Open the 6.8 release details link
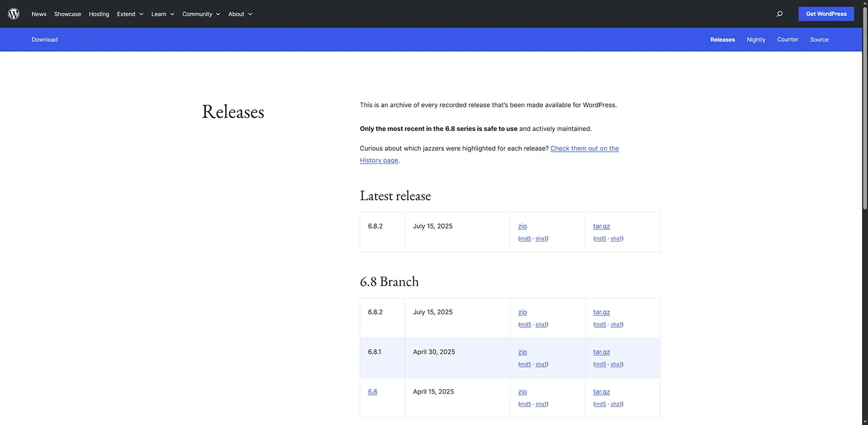 [372, 391]
